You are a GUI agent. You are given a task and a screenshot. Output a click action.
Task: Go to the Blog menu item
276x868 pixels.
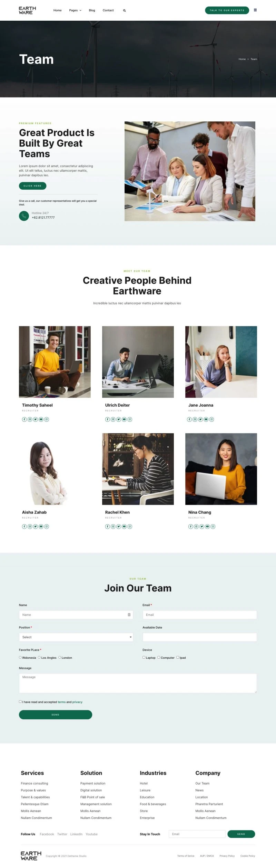(92, 10)
